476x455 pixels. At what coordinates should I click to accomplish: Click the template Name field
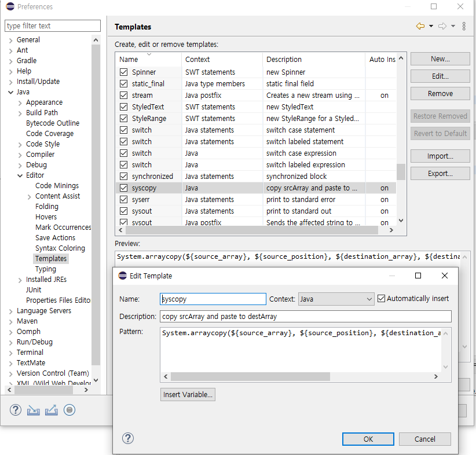pos(213,299)
